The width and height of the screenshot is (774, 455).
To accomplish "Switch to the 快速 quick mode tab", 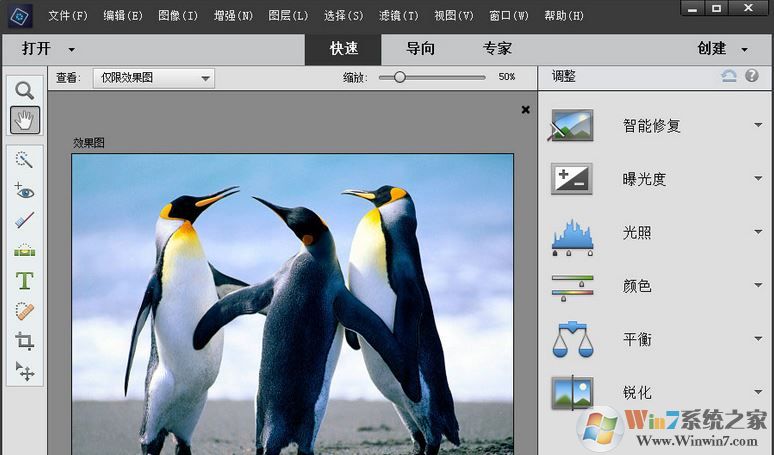I will [344, 49].
